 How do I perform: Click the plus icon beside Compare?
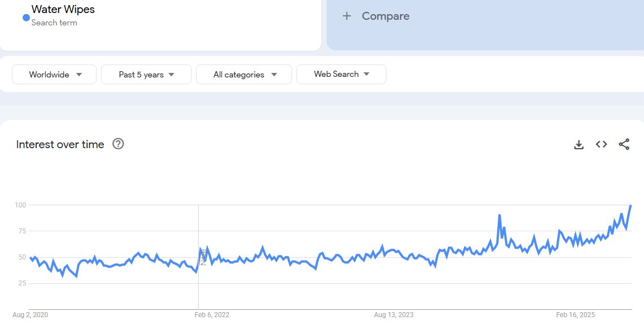[346, 16]
